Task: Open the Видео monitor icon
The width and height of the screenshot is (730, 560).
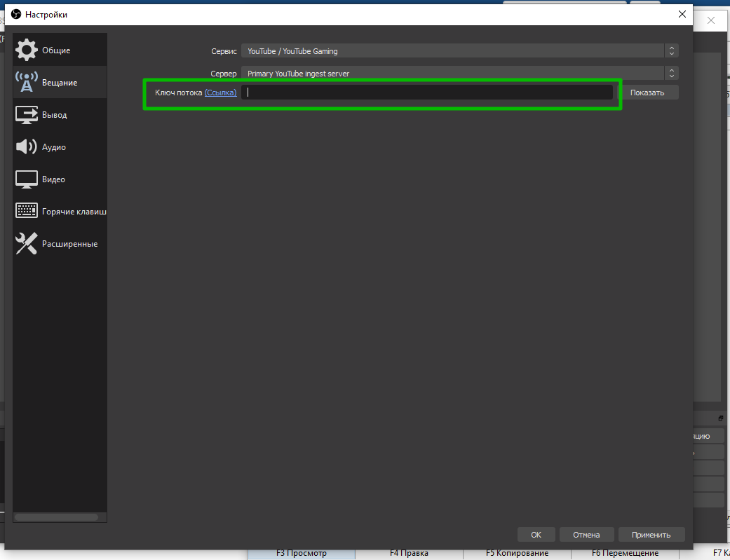Action: pyautogui.click(x=27, y=179)
